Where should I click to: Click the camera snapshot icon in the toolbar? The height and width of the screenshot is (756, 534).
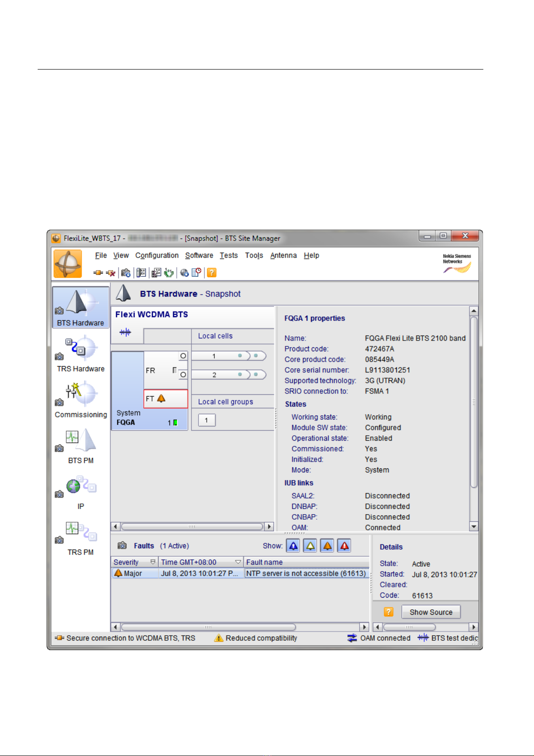(x=126, y=272)
